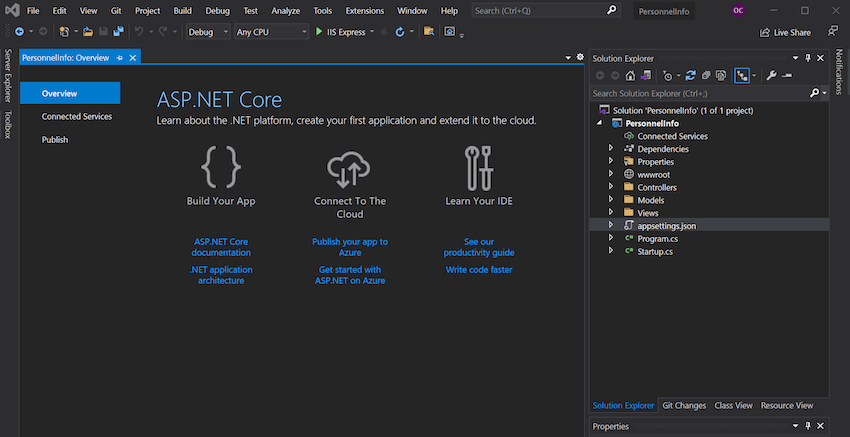850x437 pixels.
Task: Open the Any CPU platform dropdown
Action: [x=272, y=32]
